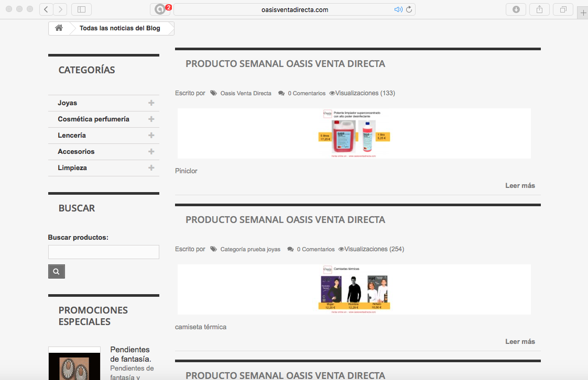Open the Joyas category
588x380 pixels.
tap(67, 103)
